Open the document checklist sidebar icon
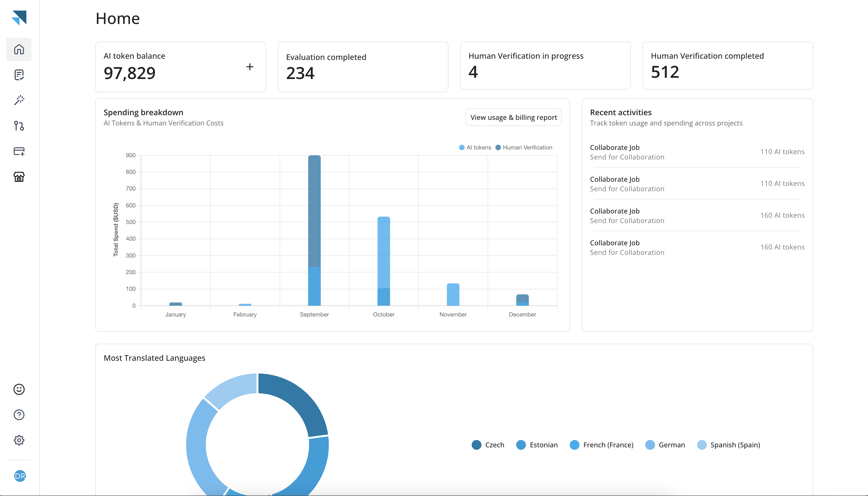 pyautogui.click(x=19, y=75)
